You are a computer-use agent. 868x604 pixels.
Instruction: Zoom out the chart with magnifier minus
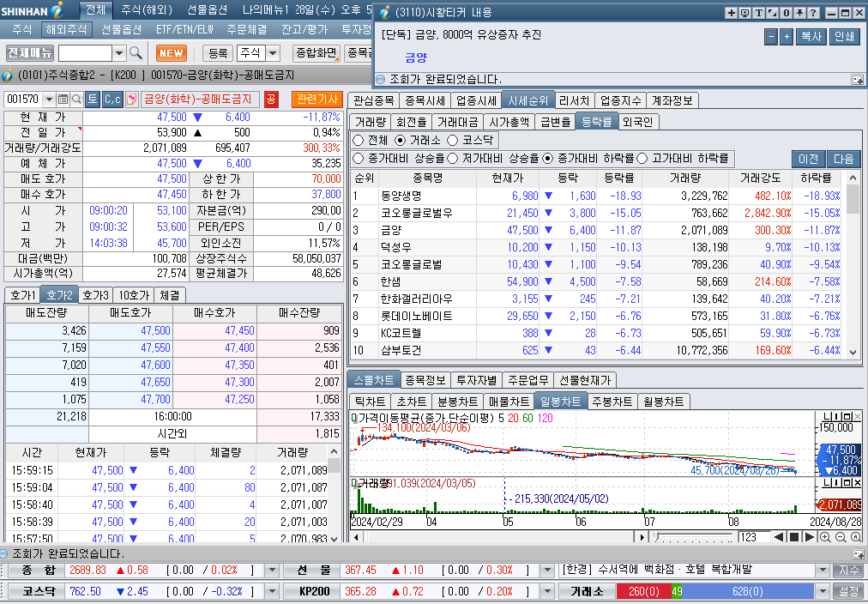click(x=841, y=537)
